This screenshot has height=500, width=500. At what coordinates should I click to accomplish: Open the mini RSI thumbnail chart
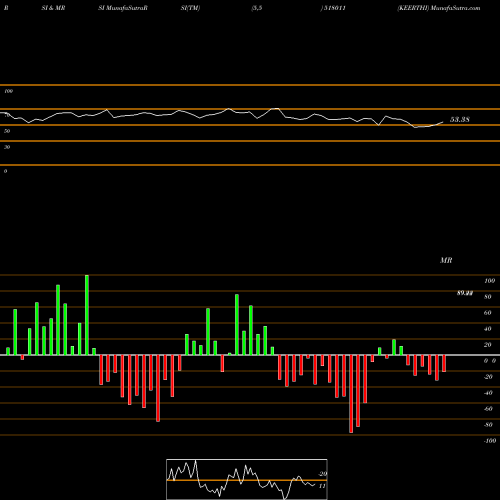pos(247,479)
